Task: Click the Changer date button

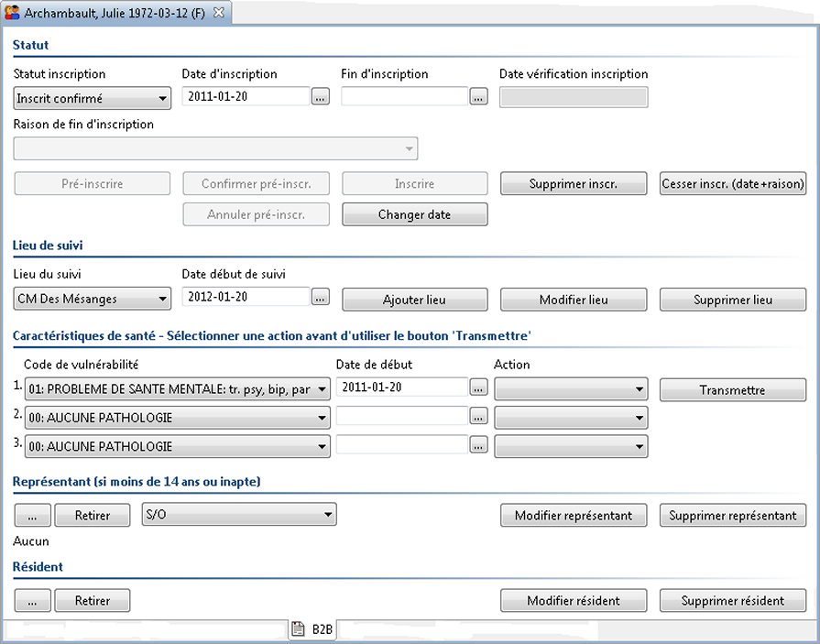Action: 415,214
